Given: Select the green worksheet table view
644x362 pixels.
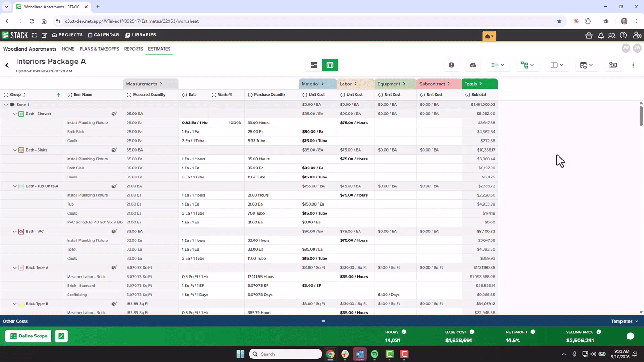Looking at the screenshot, I should [x=330, y=65].
